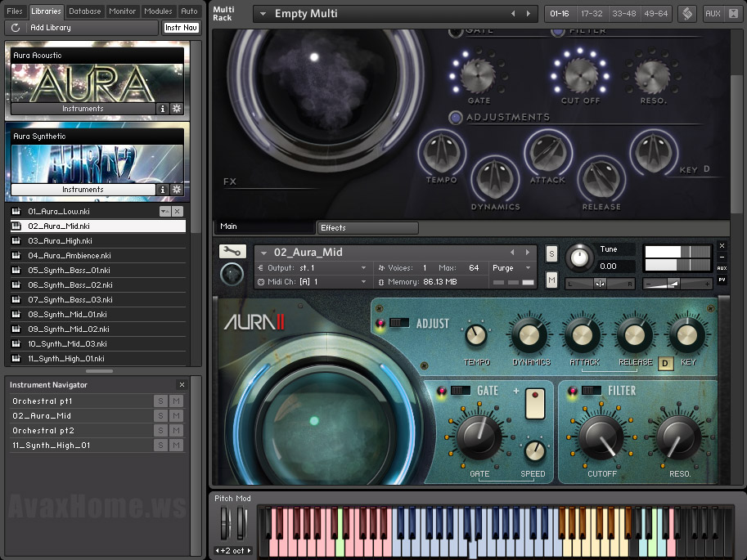Click the Kontakt logo icon in the rack header
Image resolution: width=747 pixels, height=560 pixels.
pos(687,13)
